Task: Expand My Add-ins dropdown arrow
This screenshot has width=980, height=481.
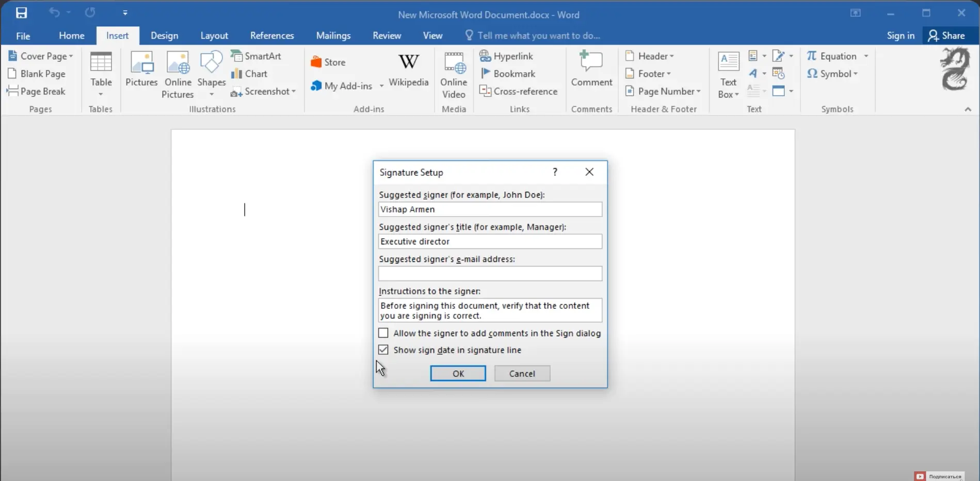Action: [x=381, y=86]
